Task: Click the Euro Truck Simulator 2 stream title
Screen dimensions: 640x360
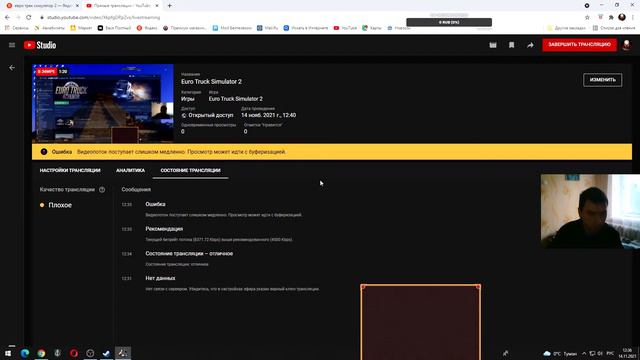Action: [211, 82]
